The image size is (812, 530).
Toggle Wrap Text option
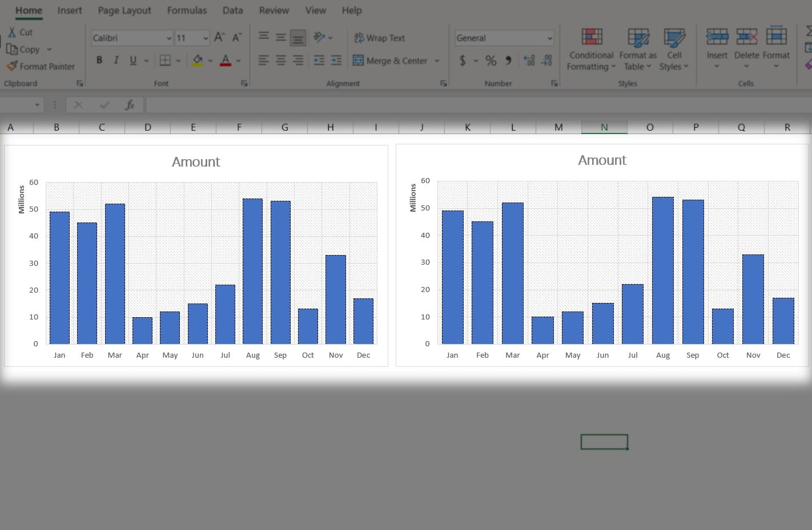pos(379,38)
